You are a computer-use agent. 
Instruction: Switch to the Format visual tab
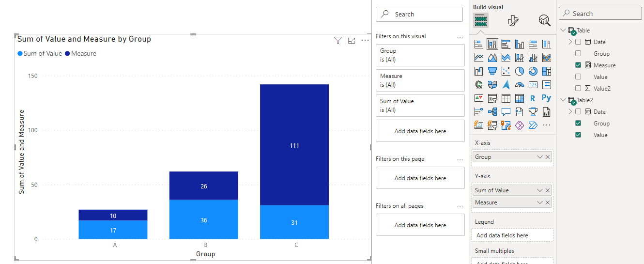click(513, 20)
